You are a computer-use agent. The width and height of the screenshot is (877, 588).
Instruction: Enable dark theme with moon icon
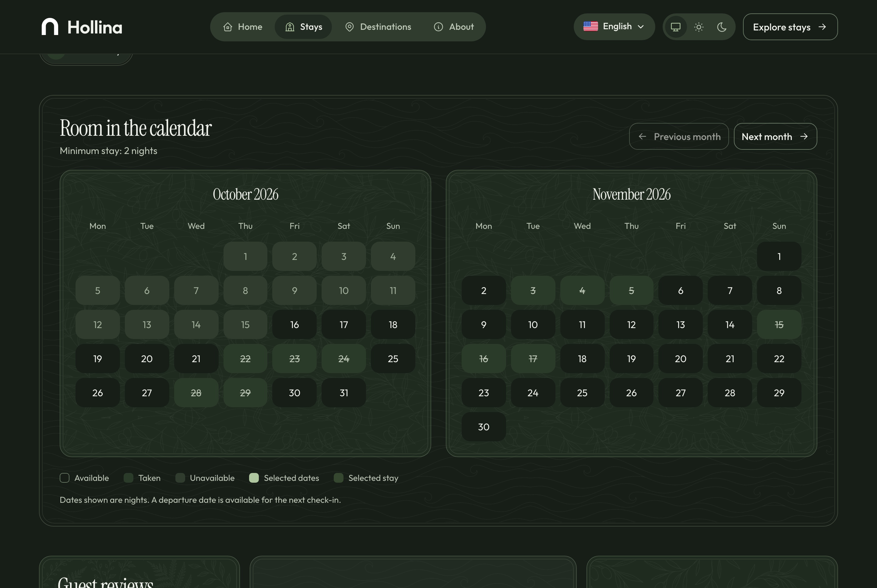[x=721, y=27]
